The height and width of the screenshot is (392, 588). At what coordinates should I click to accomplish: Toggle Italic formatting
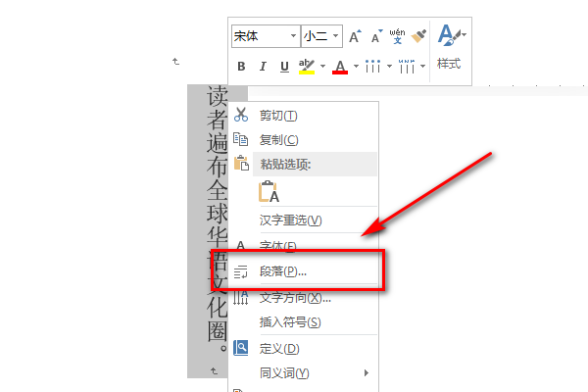click(263, 67)
